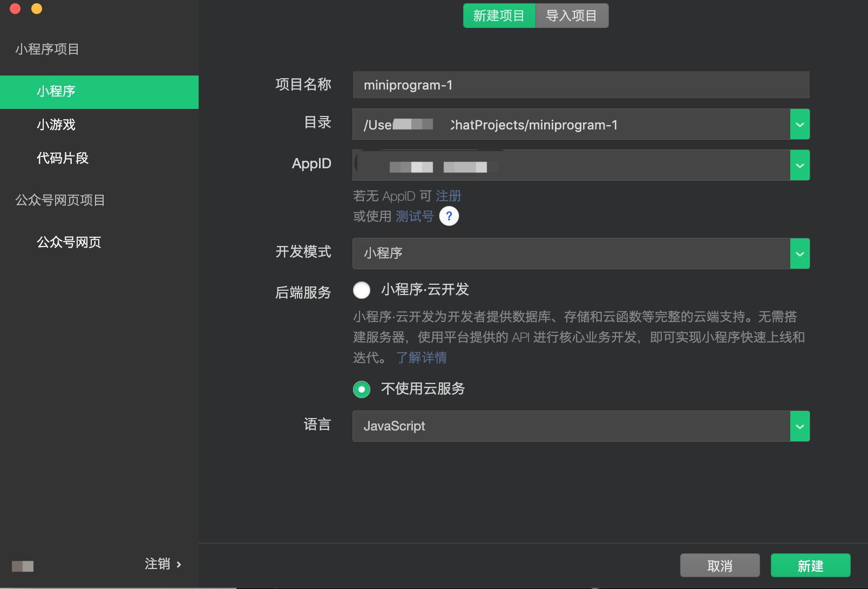Switch to the 导入项目 tab
The image size is (868, 589).
[x=571, y=16]
